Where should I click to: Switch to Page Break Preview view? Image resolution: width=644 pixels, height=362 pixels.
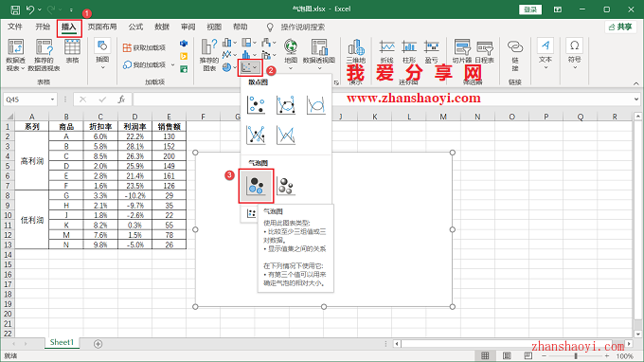pos(528,355)
